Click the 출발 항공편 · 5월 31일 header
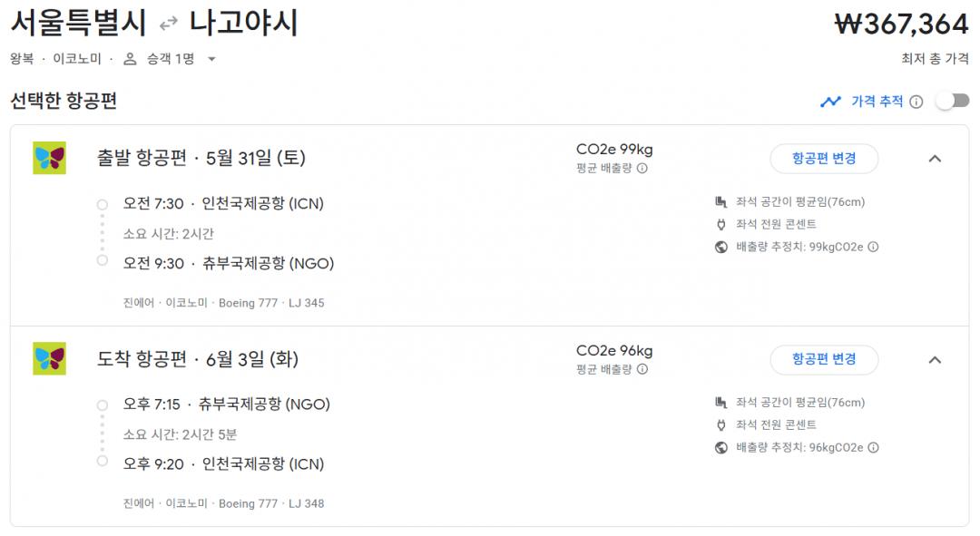The image size is (980, 536). 201,158
